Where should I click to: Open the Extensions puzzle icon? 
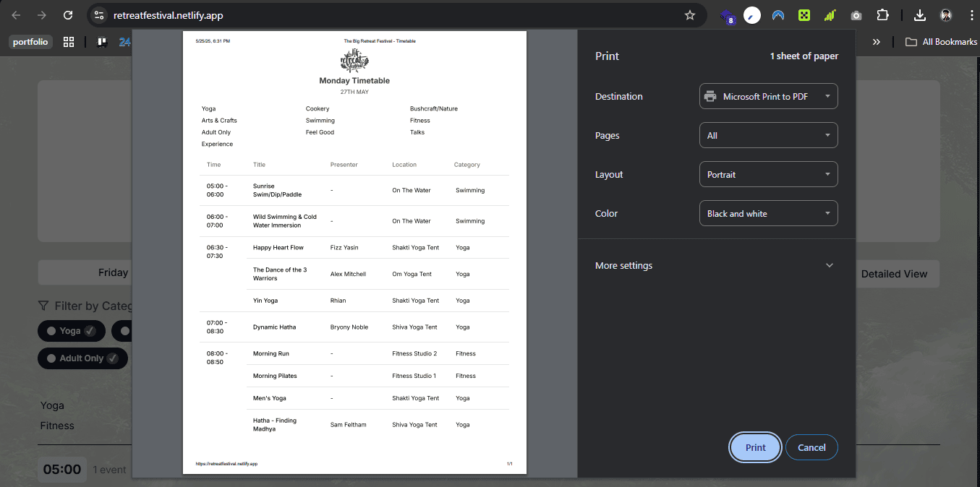coord(882,15)
